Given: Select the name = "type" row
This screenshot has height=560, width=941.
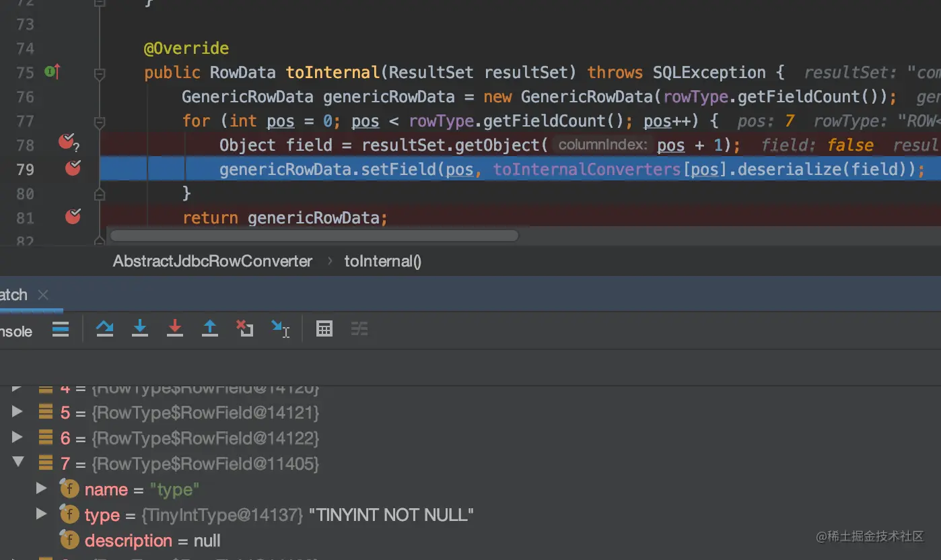Looking at the screenshot, I should pos(142,489).
